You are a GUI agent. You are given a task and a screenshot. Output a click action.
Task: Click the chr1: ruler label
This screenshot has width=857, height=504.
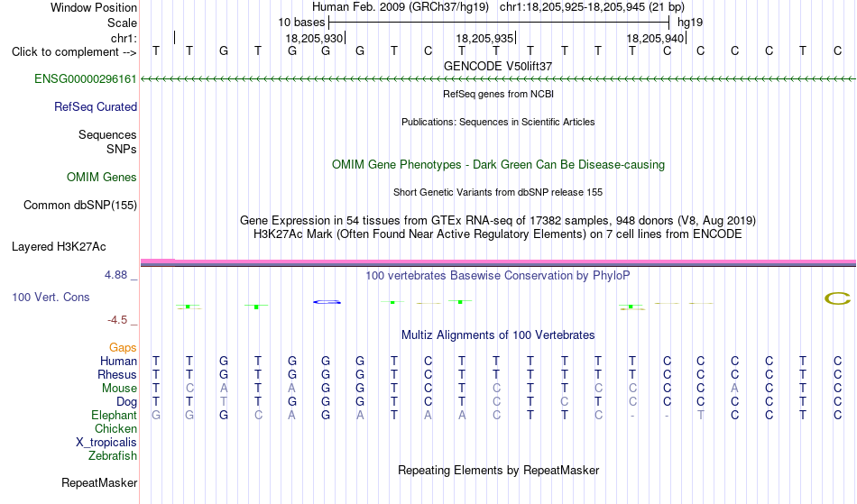[124, 38]
